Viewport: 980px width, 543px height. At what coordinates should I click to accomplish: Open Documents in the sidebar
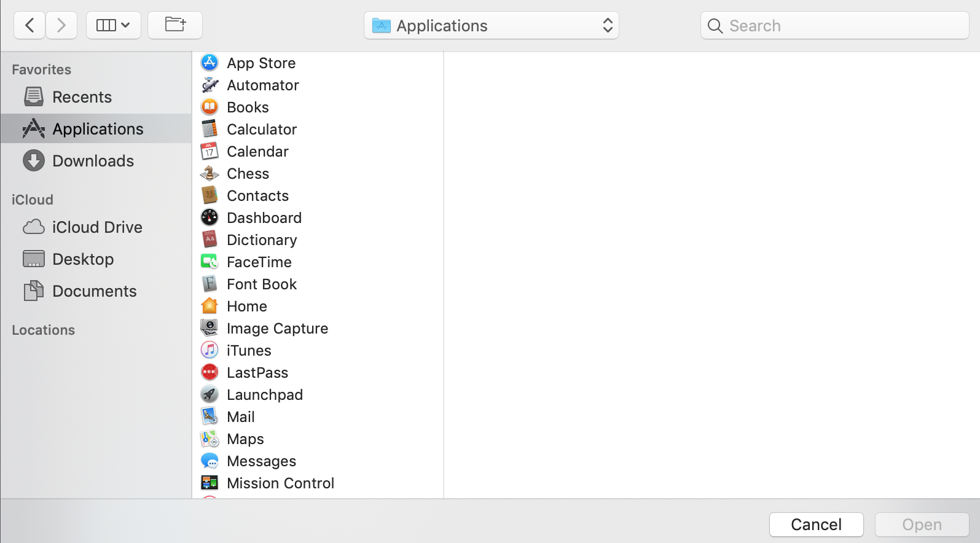pyautogui.click(x=96, y=291)
